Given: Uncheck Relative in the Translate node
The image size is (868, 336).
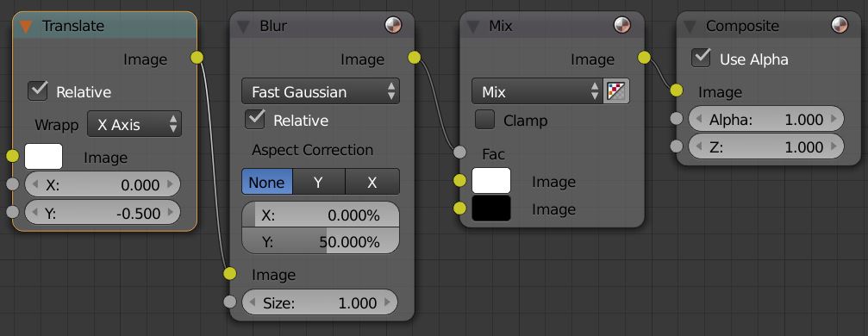Looking at the screenshot, I should pyautogui.click(x=38, y=90).
